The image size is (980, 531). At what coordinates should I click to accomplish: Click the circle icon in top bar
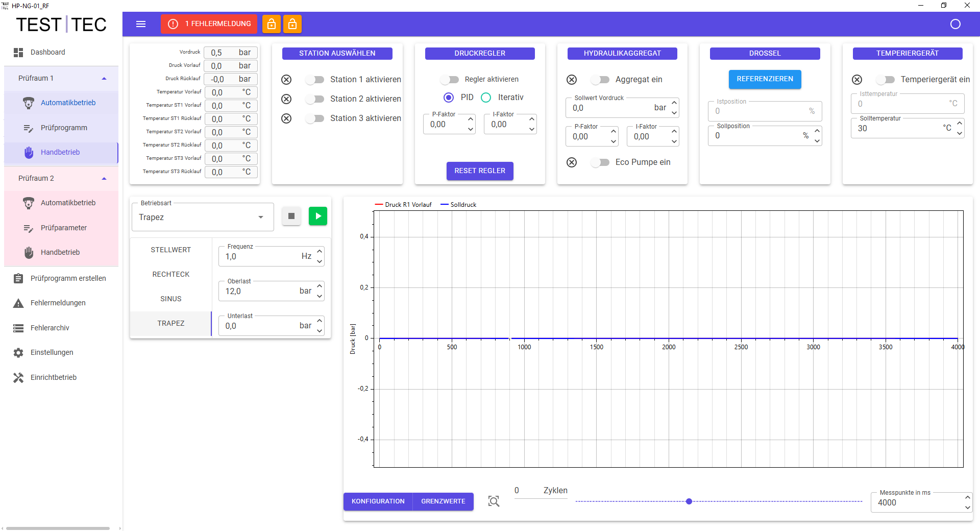[955, 24]
